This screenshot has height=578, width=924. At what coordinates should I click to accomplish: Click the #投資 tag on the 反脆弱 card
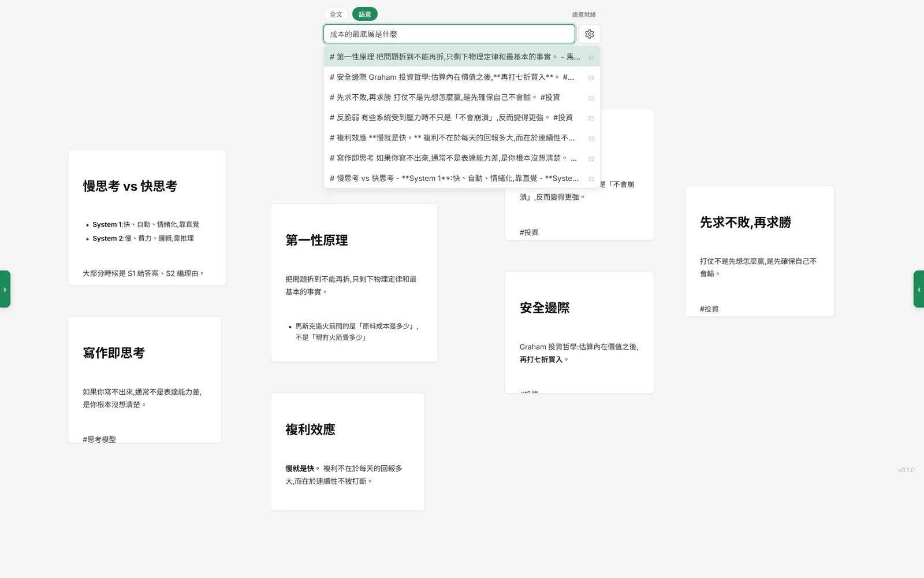click(x=529, y=232)
